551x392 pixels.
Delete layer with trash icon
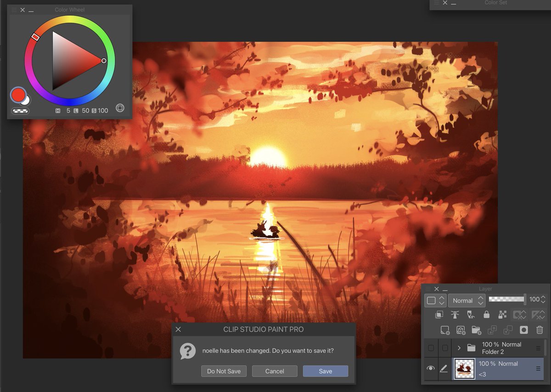[x=540, y=330]
